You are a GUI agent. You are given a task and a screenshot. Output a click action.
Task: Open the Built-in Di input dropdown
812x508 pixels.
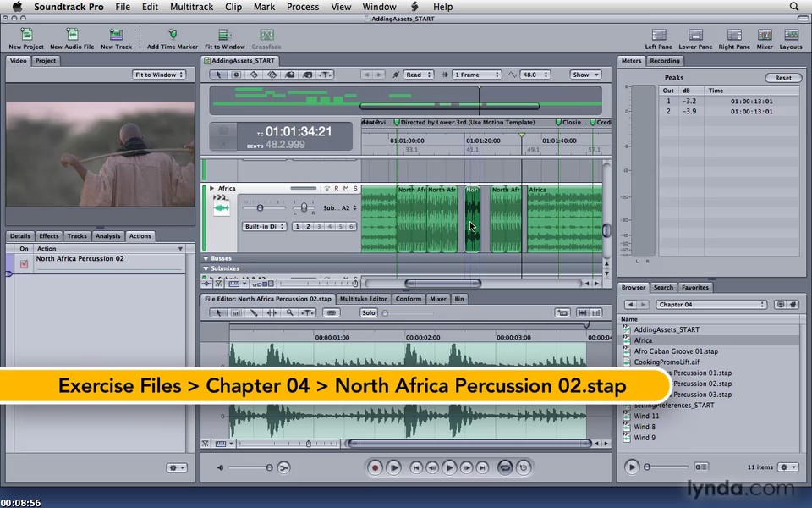(264, 227)
